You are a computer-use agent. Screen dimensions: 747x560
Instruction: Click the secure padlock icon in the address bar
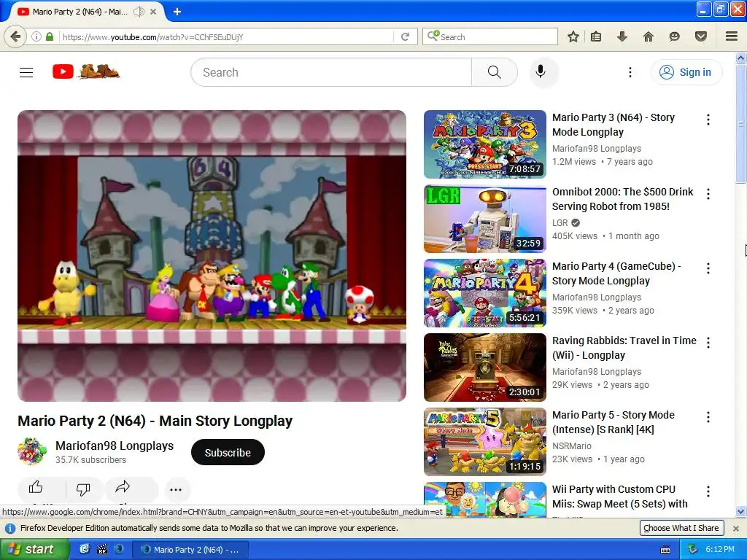pos(50,36)
